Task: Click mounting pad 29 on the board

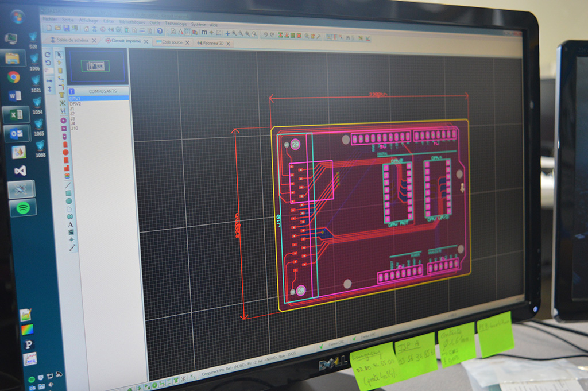Action: [x=296, y=144]
